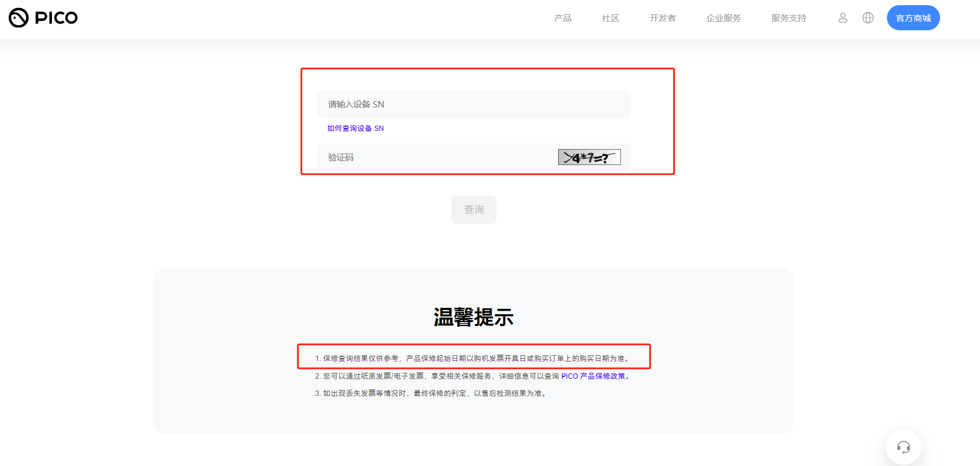Screen dimensions: 980x466
Task: Click the PICO logo
Action: click(x=43, y=18)
